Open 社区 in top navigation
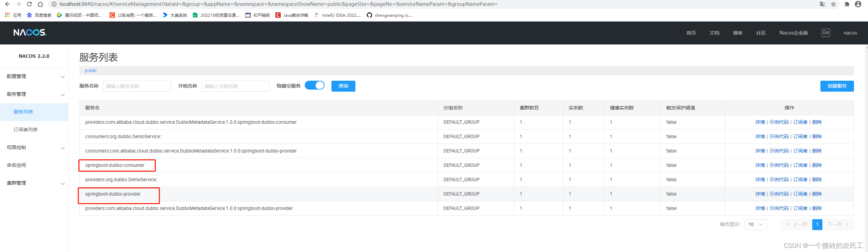868x252 pixels. click(x=761, y=33)
